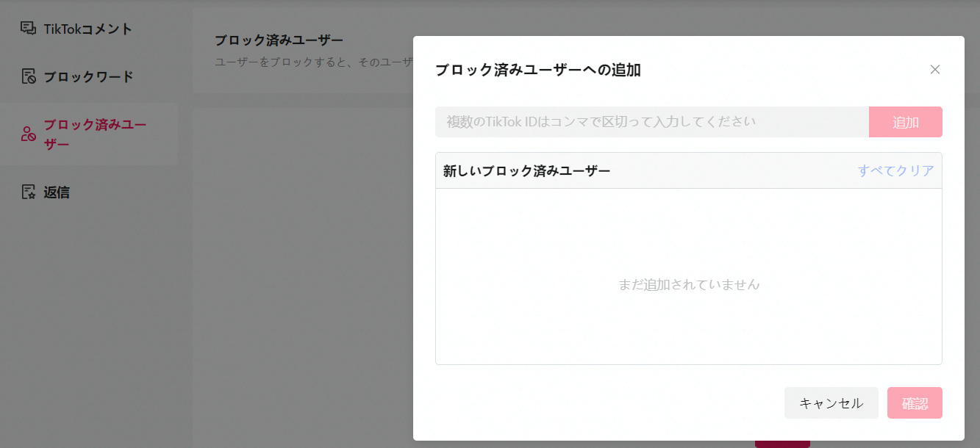Close the ブロック済みユーザーへの追加 dialog with X
This screenshot has width=980, height=448.
[934, 70]
